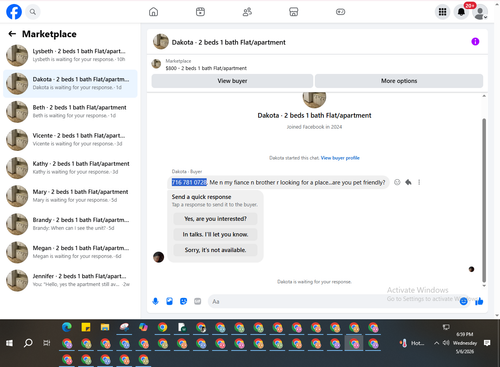
Task: Click the purple conversation info icon
Action: (475, 42)
